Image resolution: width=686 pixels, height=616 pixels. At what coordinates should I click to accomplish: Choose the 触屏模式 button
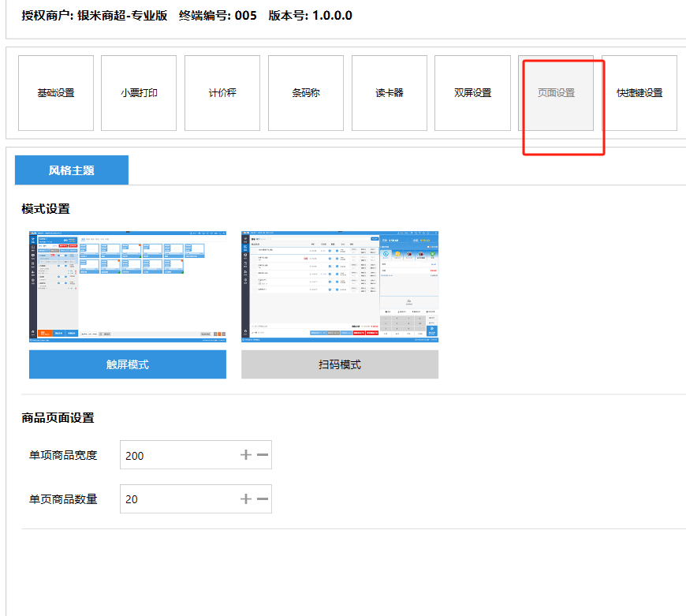coord(128,364)
